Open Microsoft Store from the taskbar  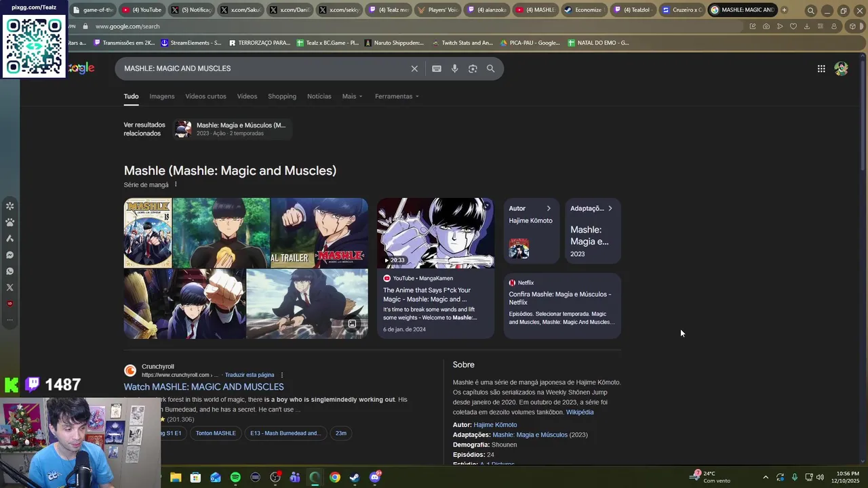195,477
